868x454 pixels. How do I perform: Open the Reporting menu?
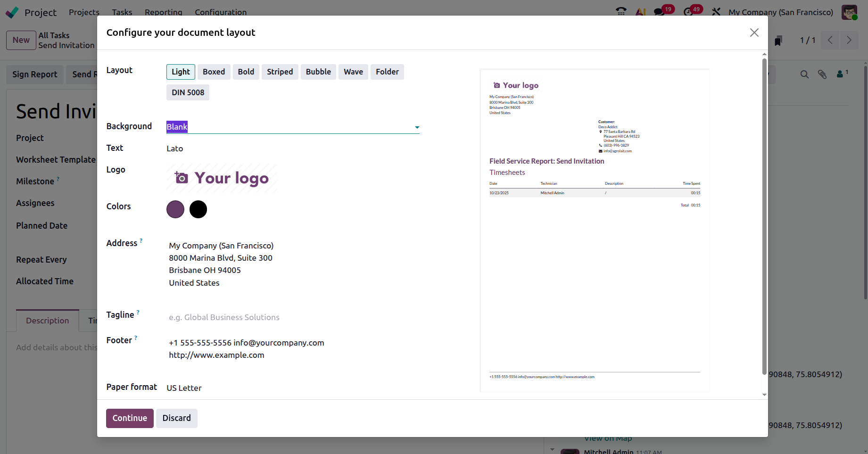coord(163,12)
